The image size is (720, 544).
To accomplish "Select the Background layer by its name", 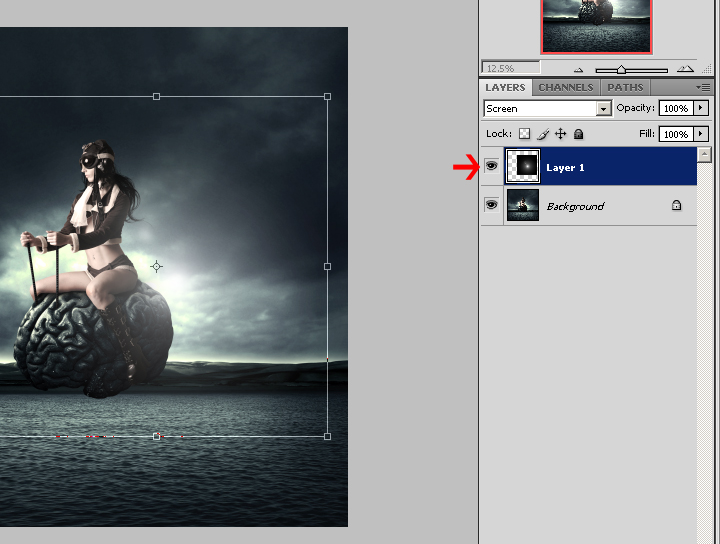I will click(x=575, y=206).
